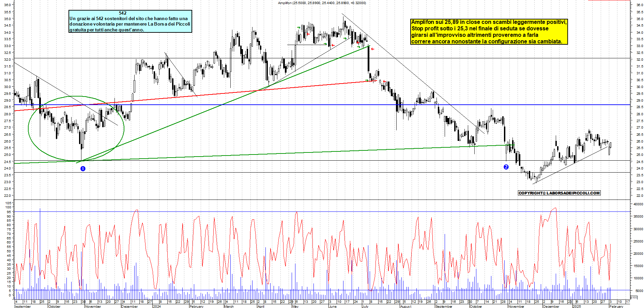644x308 pixels.
Task: Click the blue circle marker numbered 2
Action: 506,167
